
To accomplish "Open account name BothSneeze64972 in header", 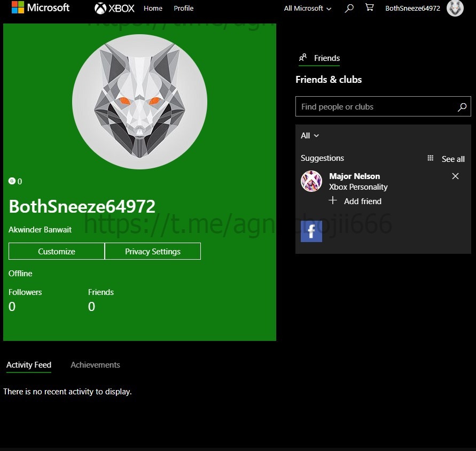I will pos(412,8).
